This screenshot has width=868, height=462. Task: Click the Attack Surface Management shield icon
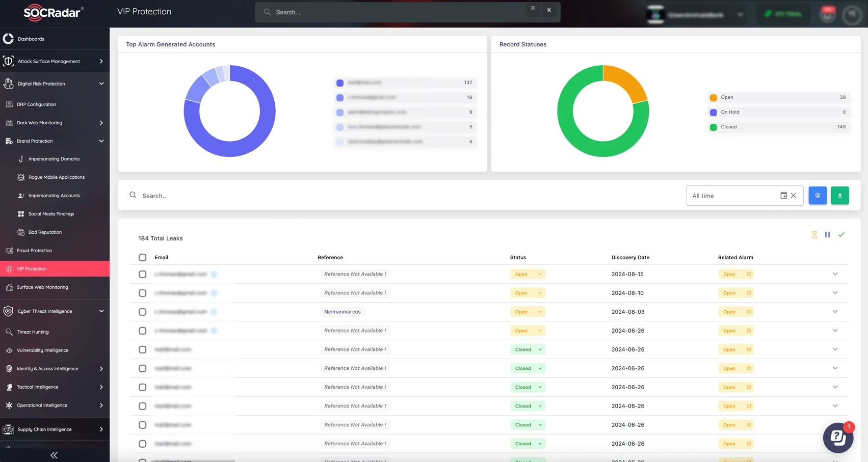point(8,61)
